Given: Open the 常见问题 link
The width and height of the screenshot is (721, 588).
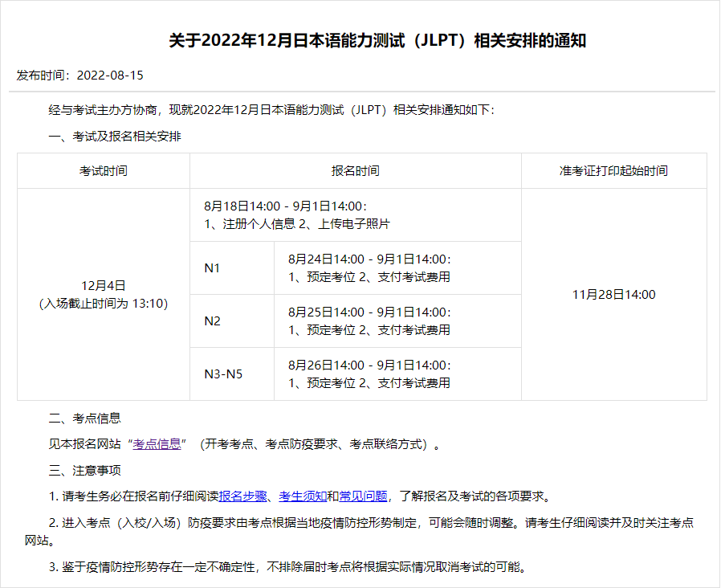Looking at the screenshot, I should coord(363,496).
